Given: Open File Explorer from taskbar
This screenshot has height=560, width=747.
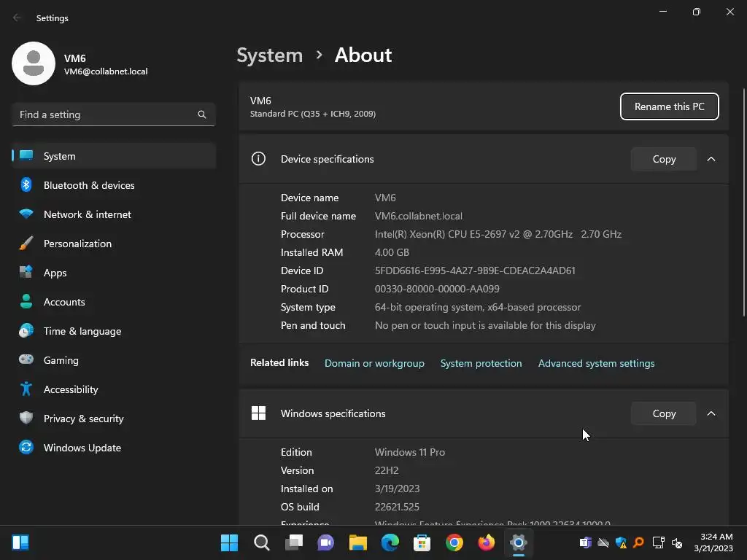Looking at the screenshot, I should 357,542.
